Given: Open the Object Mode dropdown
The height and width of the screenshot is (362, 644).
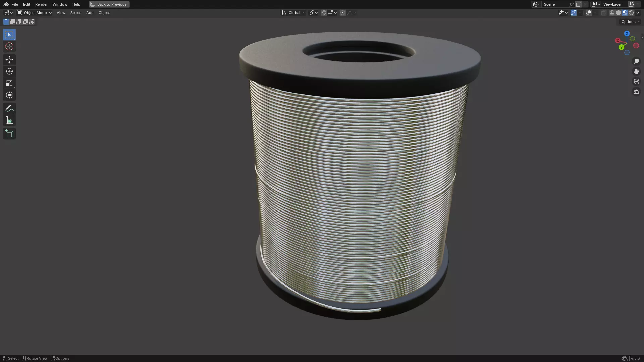Looking at the screenshot, I should click(34, 13).
